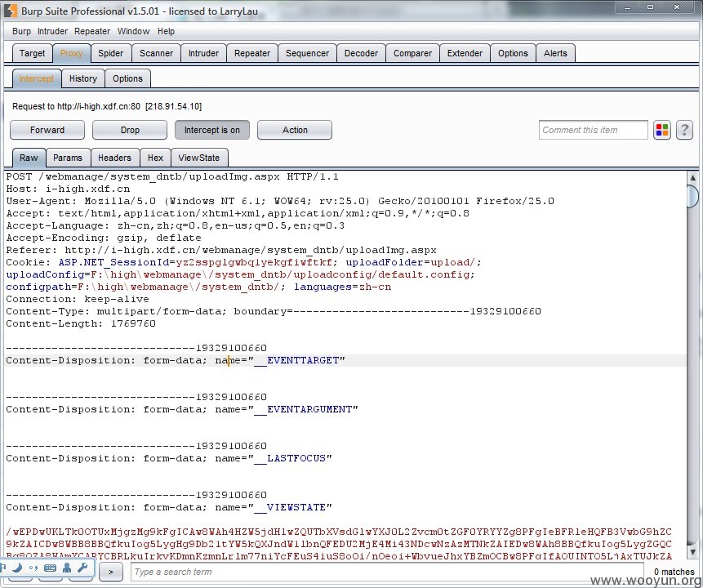
Task: Switch to the Headers view tab
Action: [x=114, y=158]
